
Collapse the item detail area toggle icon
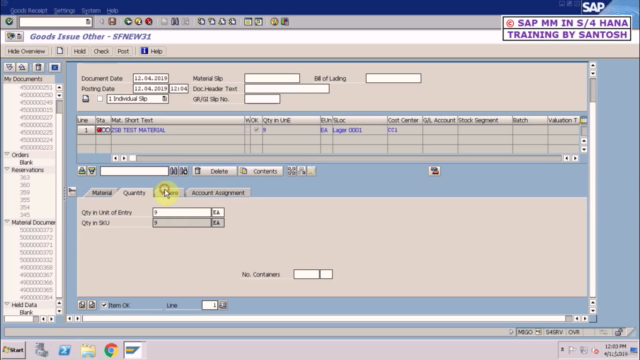pyautogui.click(x=72, y=191)
